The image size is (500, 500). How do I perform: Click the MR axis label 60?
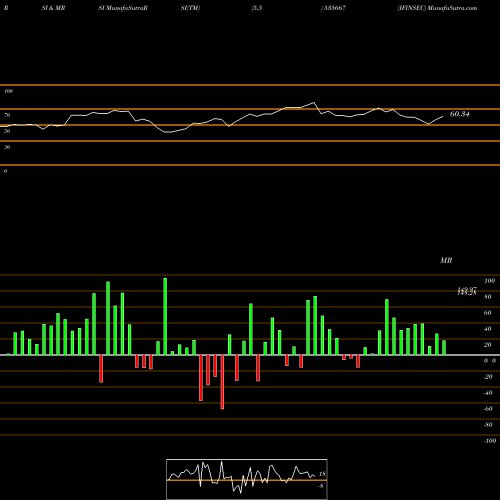coord(488,313)
